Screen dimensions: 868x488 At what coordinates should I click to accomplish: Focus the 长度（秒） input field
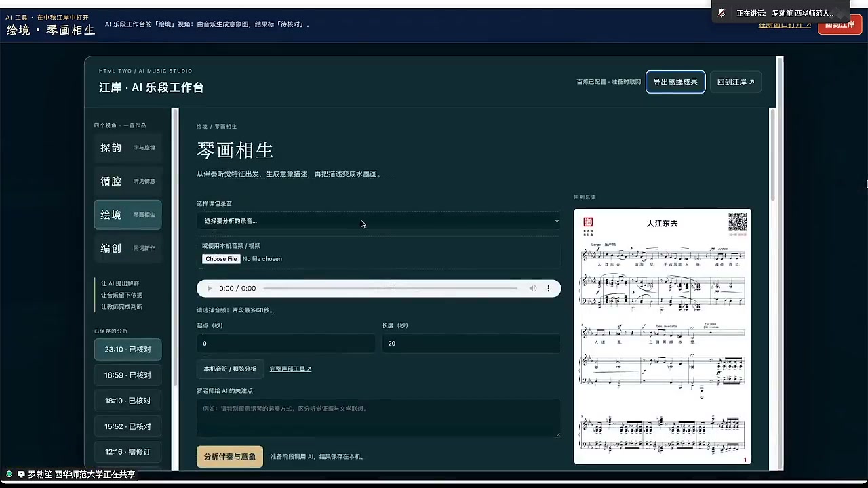coord(471,343)
